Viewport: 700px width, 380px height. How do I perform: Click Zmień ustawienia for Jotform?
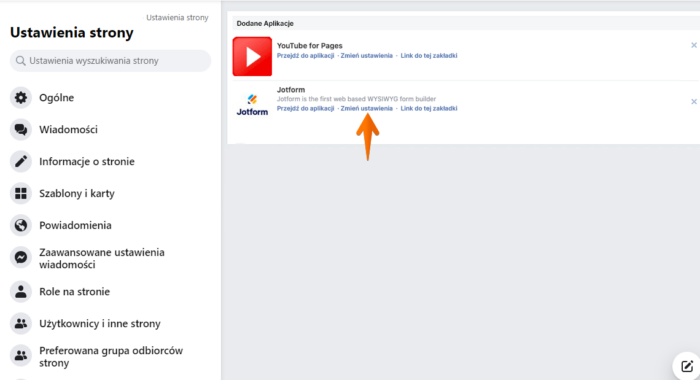(367, 108)
